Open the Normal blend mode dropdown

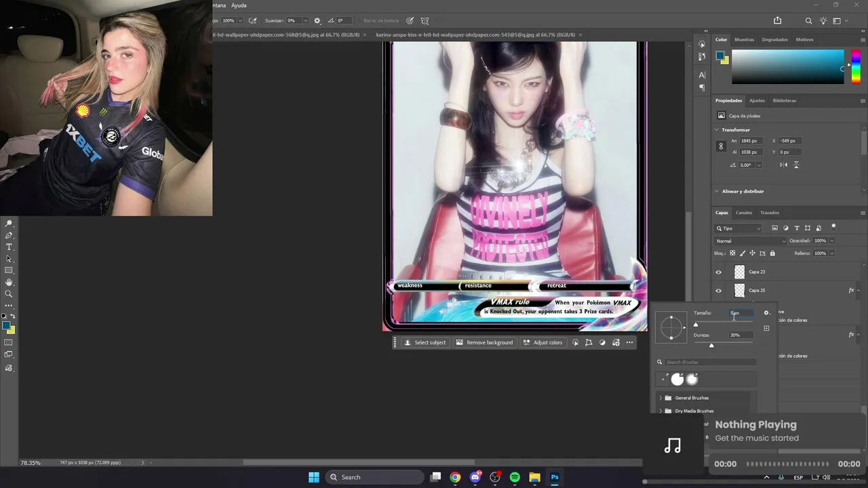pyautogui.click(x=751, y=241)
